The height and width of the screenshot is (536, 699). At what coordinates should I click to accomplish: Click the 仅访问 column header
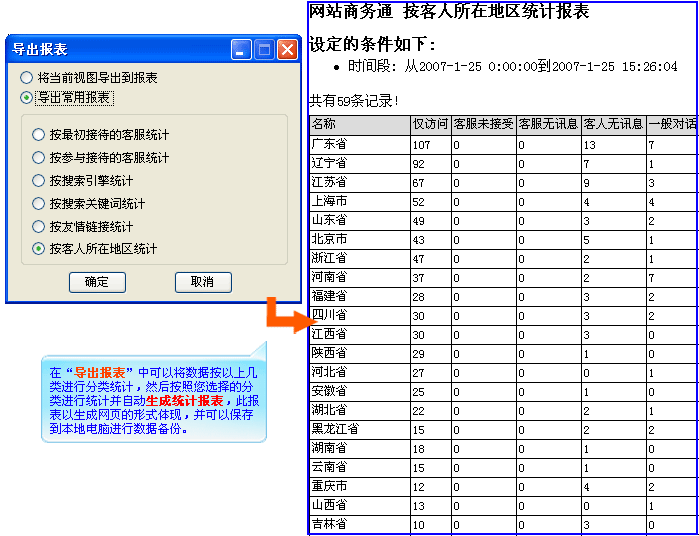click(x=430, y=125)
